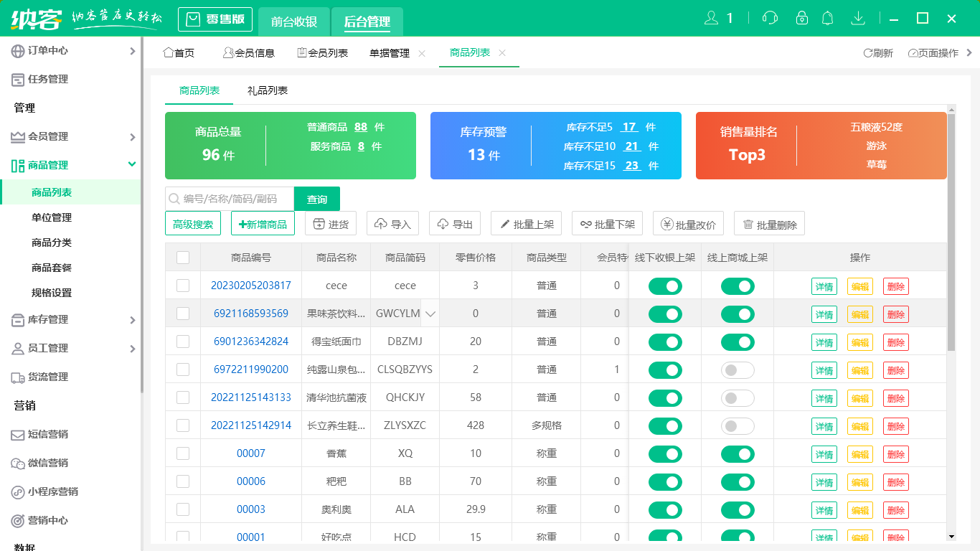Open the 单据管理 tab
This screenshot has width=980, height=551.
[x=388, y=52]
